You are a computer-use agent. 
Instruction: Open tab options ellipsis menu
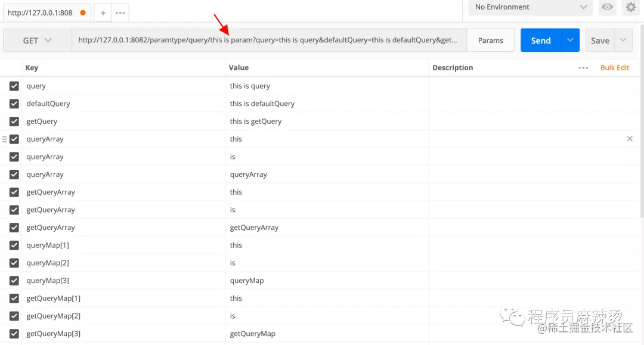(x=120, y=13)
